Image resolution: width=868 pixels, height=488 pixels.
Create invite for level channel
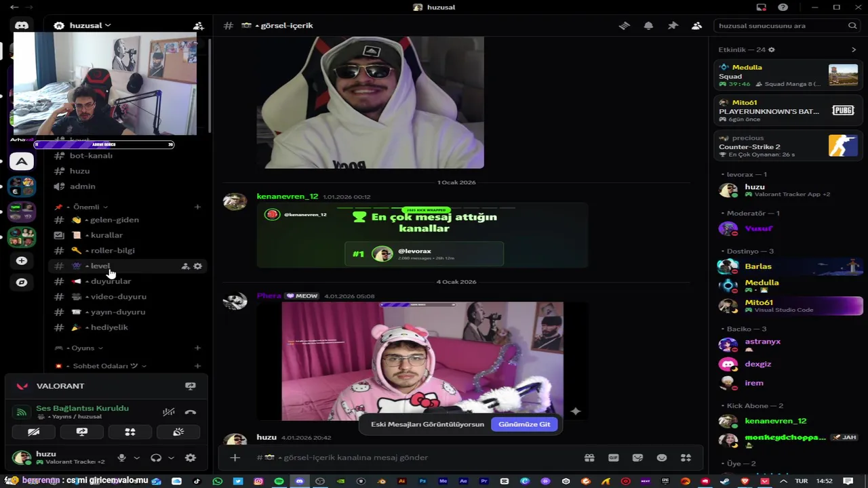[x=185, y=266]
